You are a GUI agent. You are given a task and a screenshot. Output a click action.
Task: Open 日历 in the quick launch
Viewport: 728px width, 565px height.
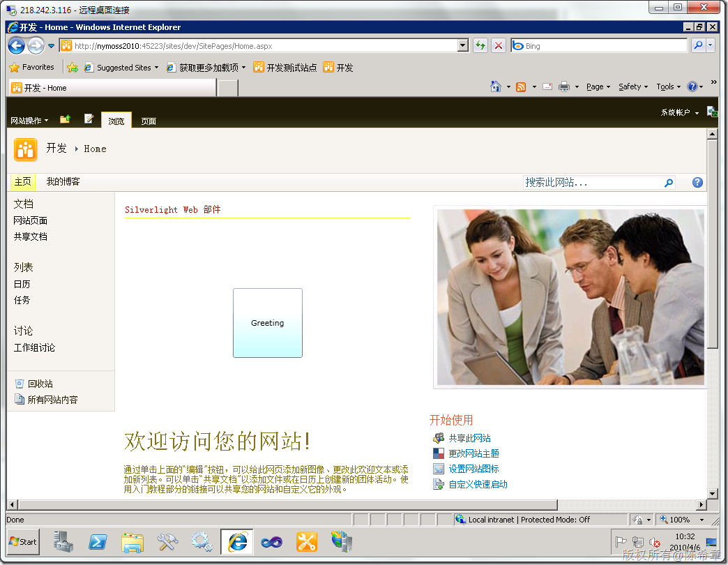coord(22,284)
